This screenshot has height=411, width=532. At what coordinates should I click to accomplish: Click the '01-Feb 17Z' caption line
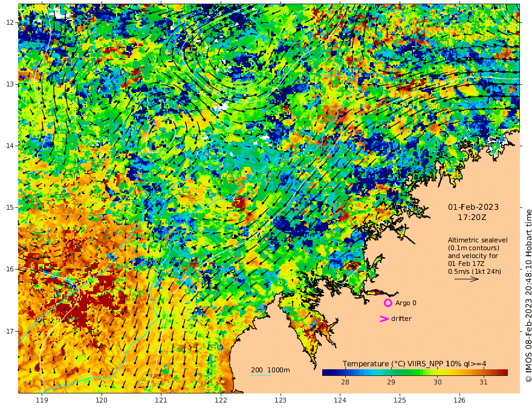click(x=466, y=264)
